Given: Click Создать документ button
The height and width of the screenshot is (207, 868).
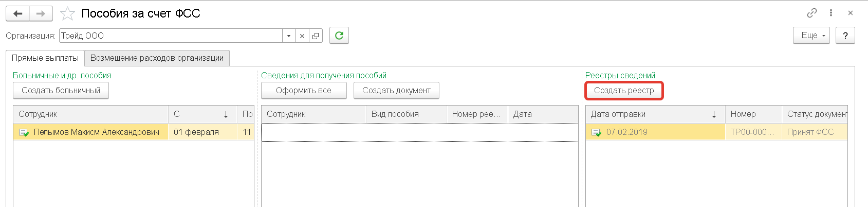Looking at the screenshot, I should (396, 91).
